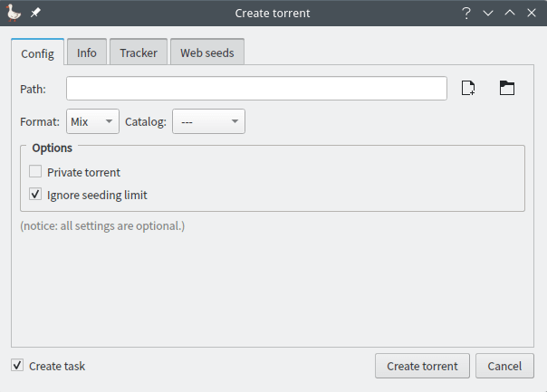Uncheck Ignore seeding limit
This screenshot has height=392, width=547.
pyautogui.click(x=35, y=195)
